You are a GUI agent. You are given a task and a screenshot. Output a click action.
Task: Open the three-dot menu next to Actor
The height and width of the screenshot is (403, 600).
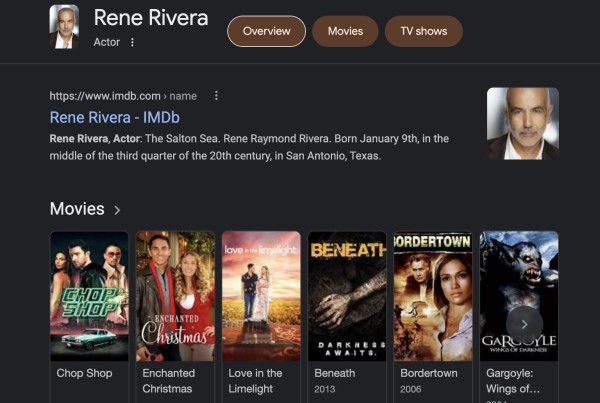click(132, 42)
